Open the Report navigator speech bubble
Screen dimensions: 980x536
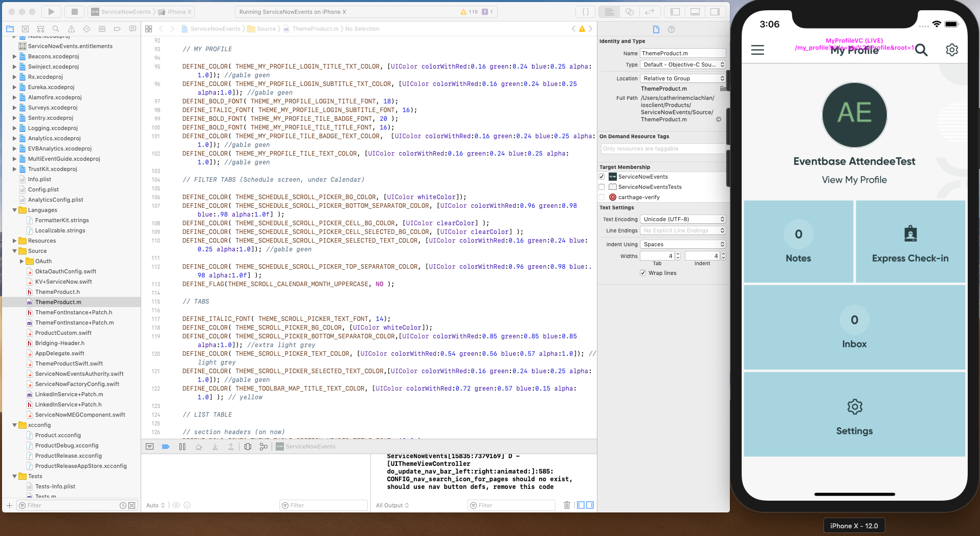click(132, 29)
